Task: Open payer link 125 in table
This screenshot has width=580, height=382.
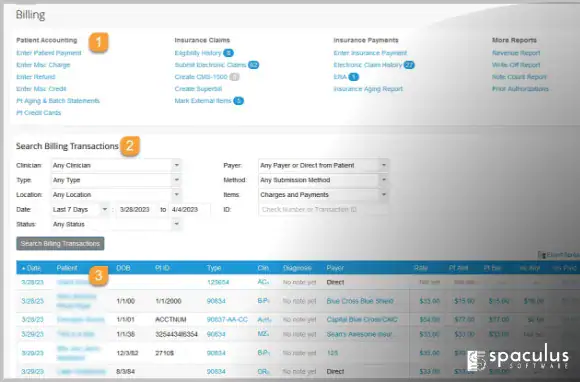Action: click(332, 353)
